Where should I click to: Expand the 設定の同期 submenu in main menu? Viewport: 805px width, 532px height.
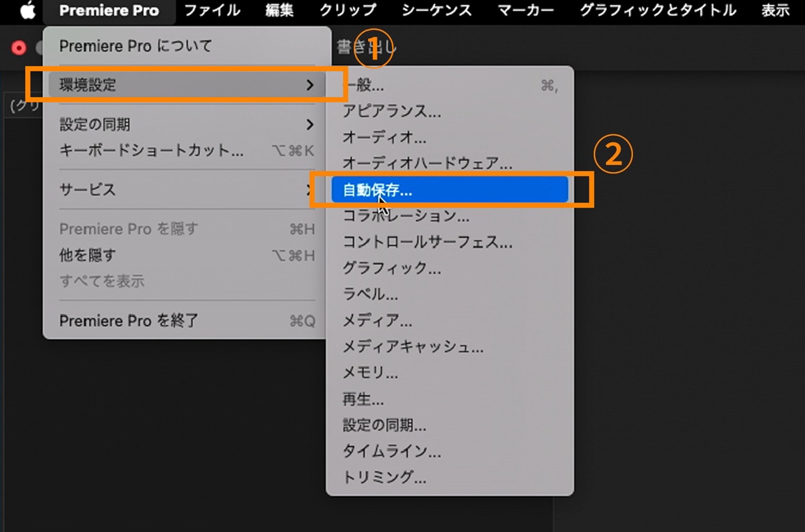tap(187, 125)
